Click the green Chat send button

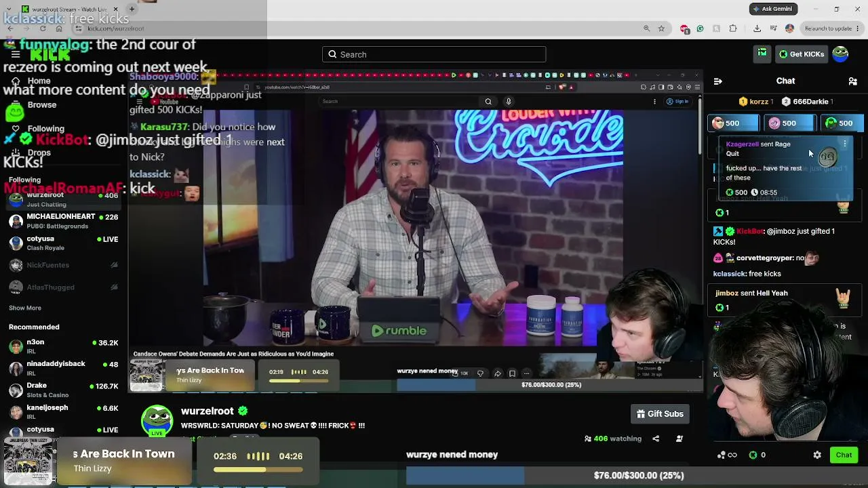tap(844, 455)
